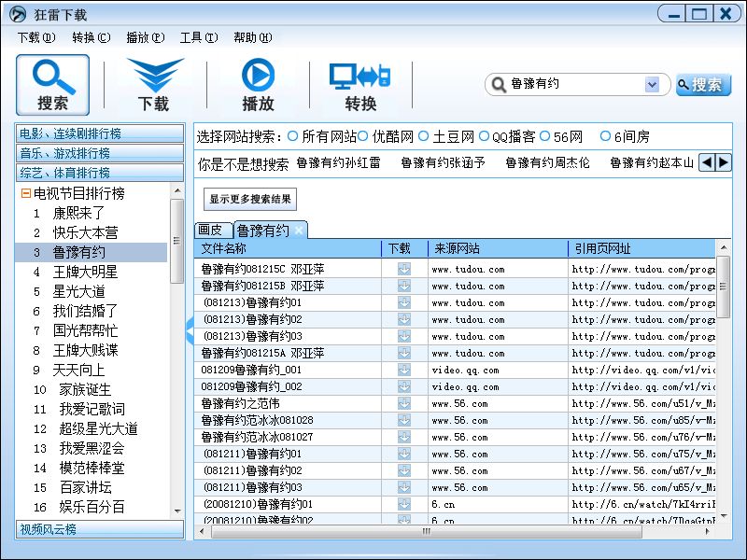Viewport: 747px width, 560px height.
Task: Select 娱乐百分百 in ranking list
Action: pos(92,507)
